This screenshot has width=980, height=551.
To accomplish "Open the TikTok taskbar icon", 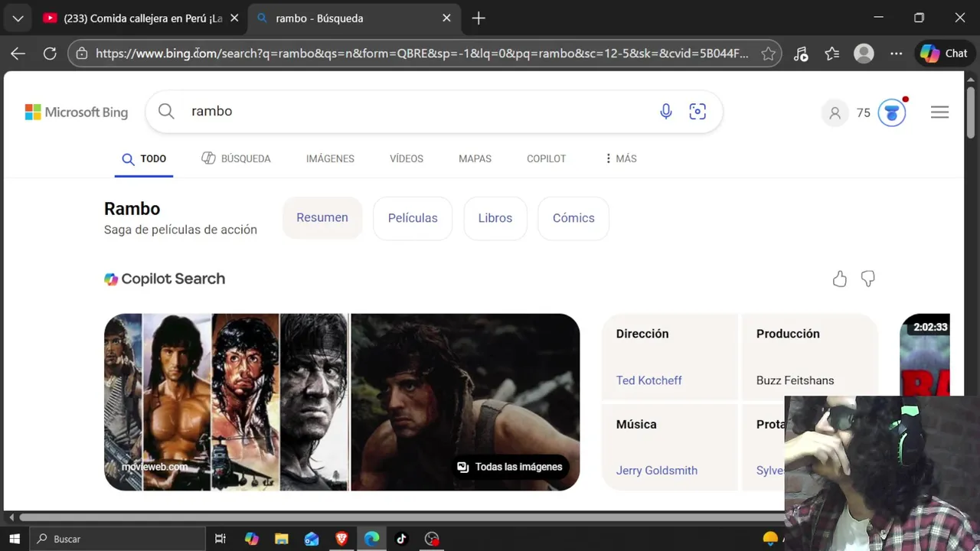I will 401,539.
